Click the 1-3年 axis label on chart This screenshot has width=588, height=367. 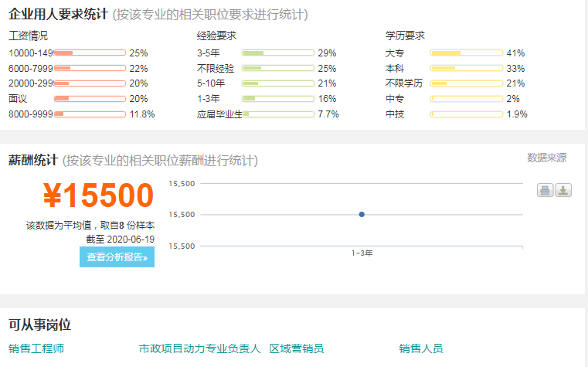[362, 253]
